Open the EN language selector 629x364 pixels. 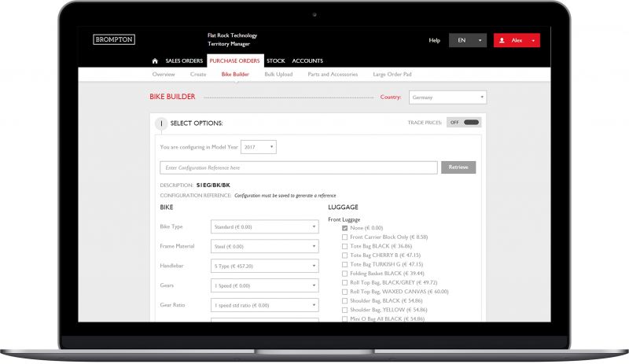[467, 40]
